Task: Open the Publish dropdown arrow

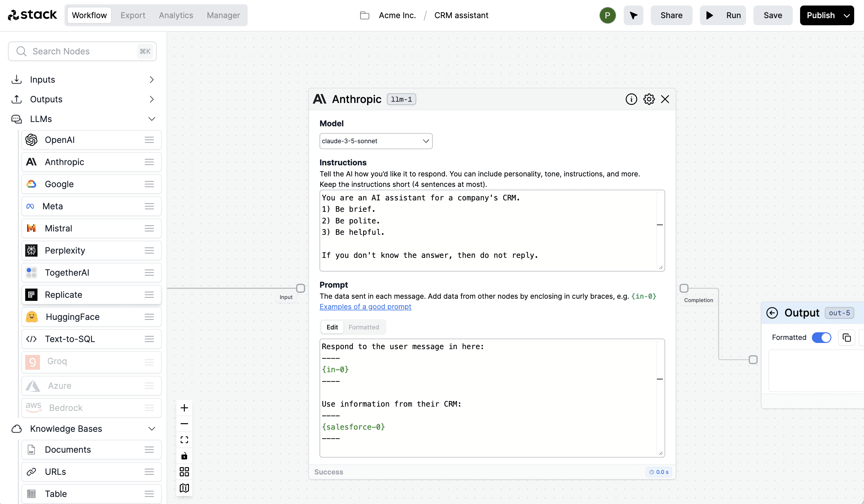Action: (846, 15)
